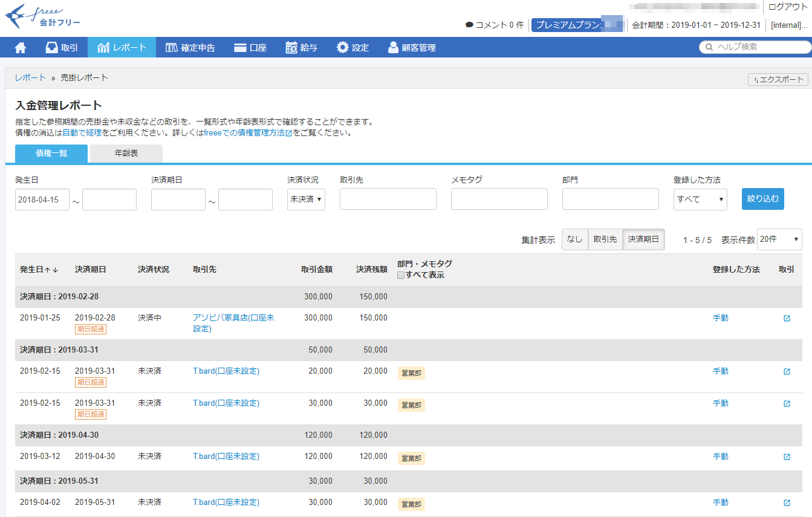Click 手動 link in アソビバ家具店 row

(x=721, y=317)
